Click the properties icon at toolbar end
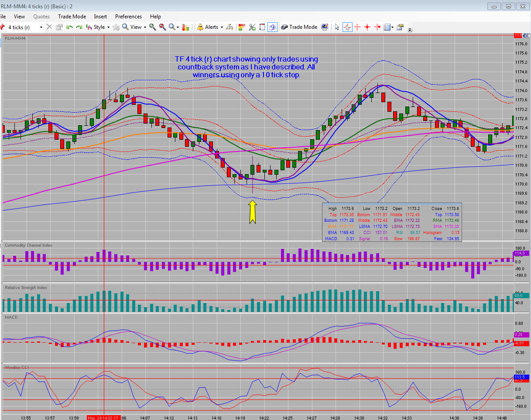The image size is (531, 420). pyautogui.click(x=400, y=27)
